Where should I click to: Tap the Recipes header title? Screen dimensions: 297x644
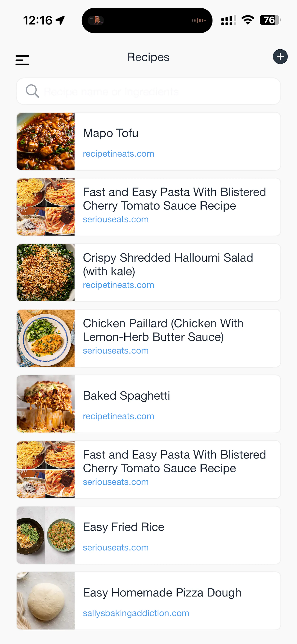click(x=148, y=57)
